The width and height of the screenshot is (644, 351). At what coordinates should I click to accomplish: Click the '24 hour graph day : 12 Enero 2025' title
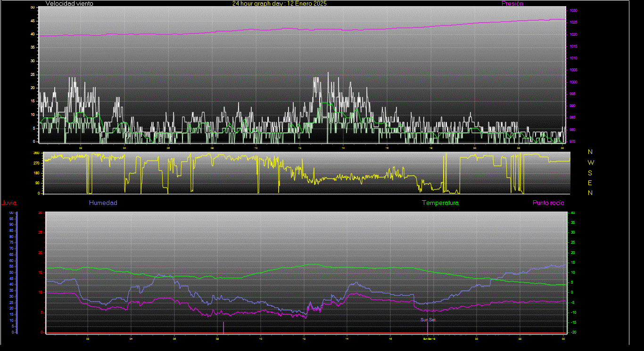[279, 3]
